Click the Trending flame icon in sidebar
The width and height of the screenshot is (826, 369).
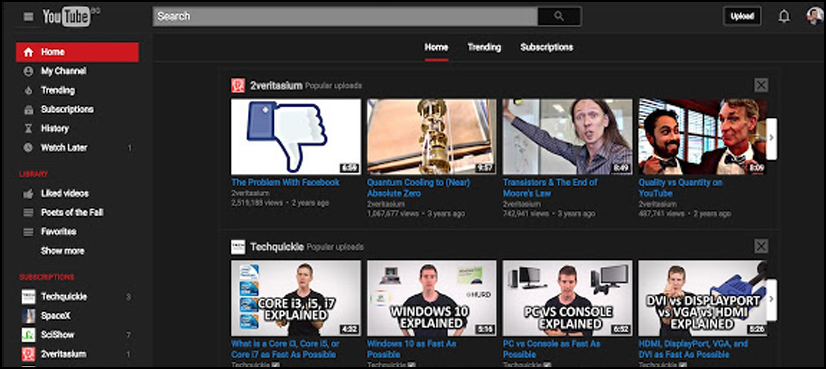pyautogui.click(x=28, y=91)
